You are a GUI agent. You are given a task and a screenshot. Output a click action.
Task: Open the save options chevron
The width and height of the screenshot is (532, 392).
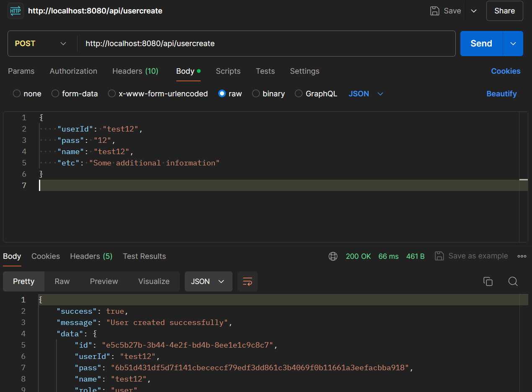pyautogui.click(x=474, y=11)
